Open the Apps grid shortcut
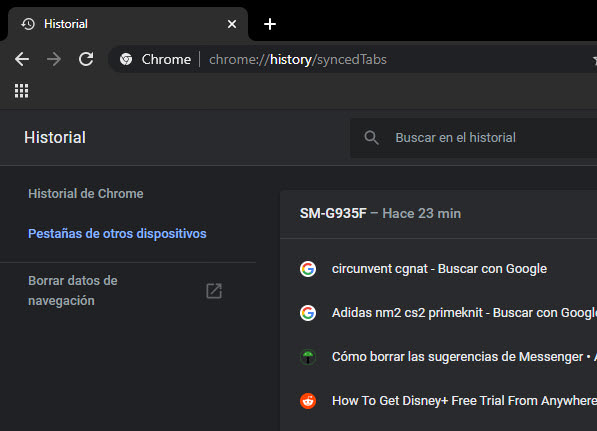The height and width of the screenshot is (431, 597). 22,91
